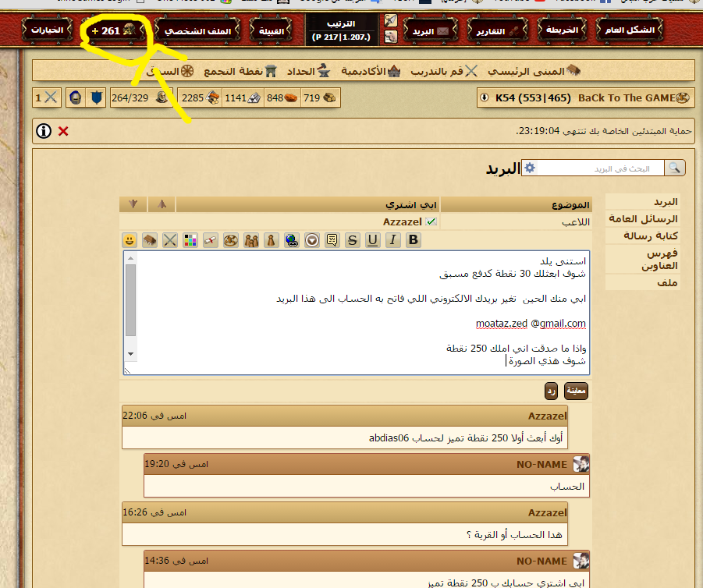Viewport: 703px width, 588px height.
Task: Open mail search settings gear
Action: click(x=530, y=168)
